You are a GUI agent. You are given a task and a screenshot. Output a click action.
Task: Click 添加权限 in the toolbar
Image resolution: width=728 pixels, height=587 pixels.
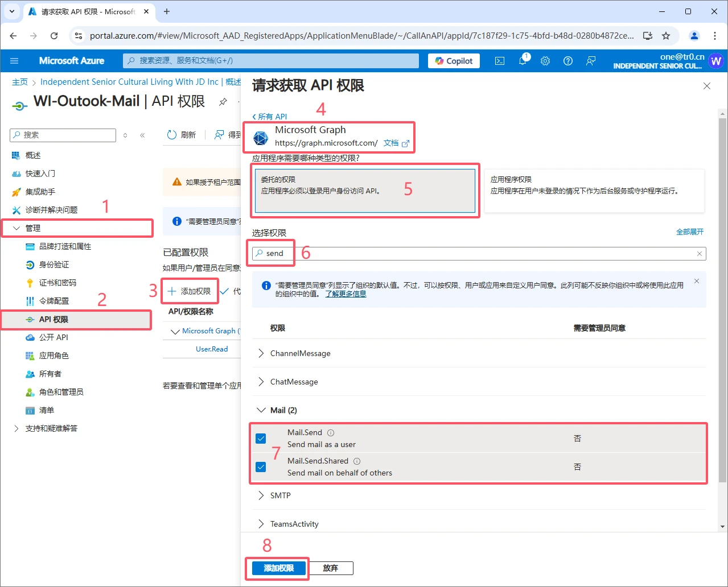(190, 291)
